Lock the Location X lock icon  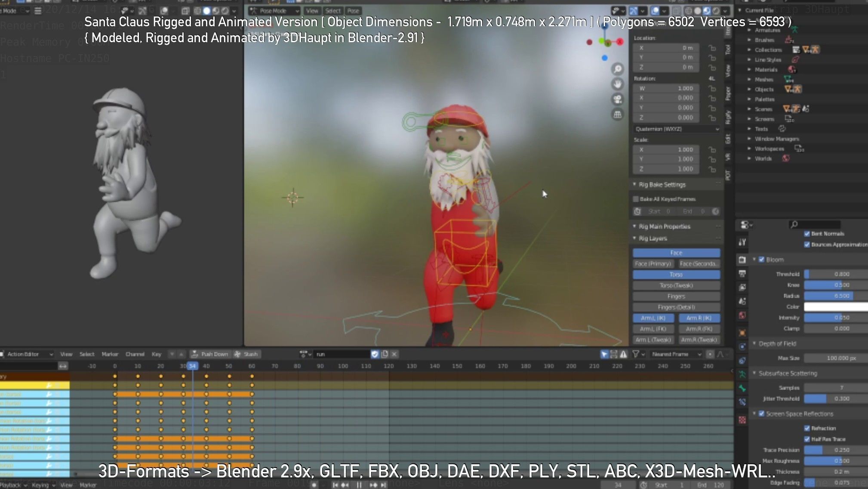(712, 48)
